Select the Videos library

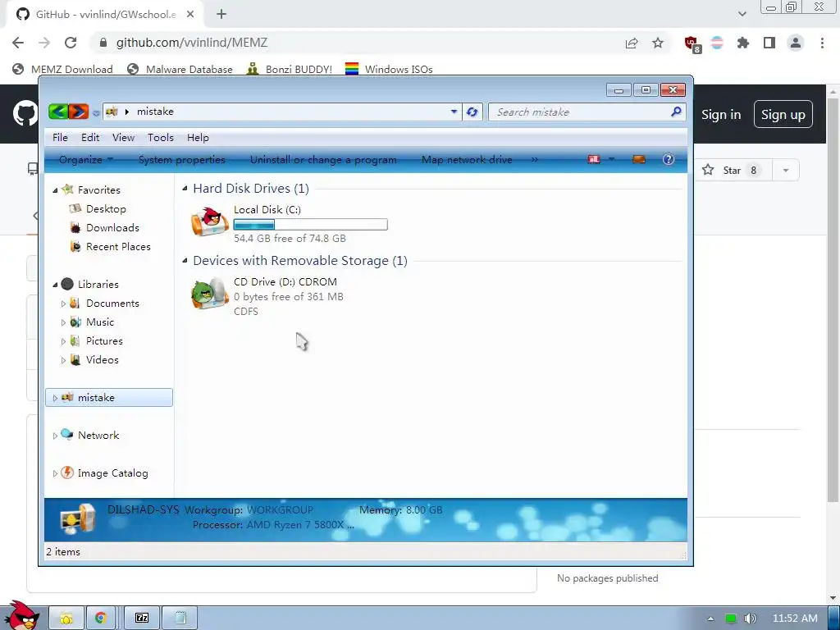pos(102,360)
